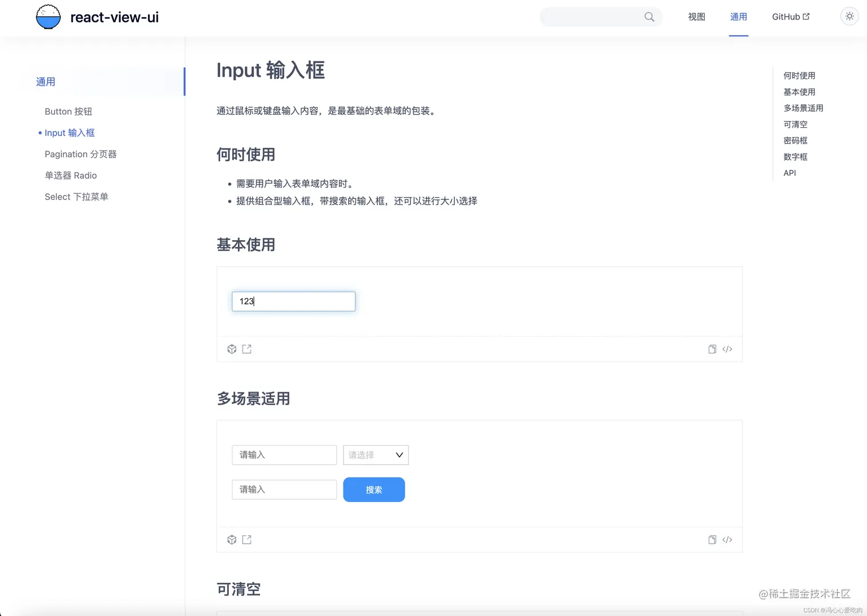The width and height of the screenshot is (867, 616).
Task: Show source code of 多场景适用 demo
Action: pos(727,539)
